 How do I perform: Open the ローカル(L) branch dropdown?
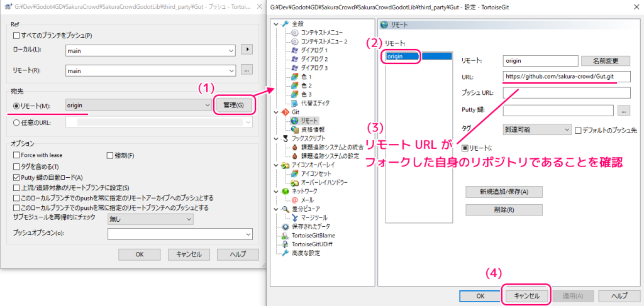[x=231, y=50]
